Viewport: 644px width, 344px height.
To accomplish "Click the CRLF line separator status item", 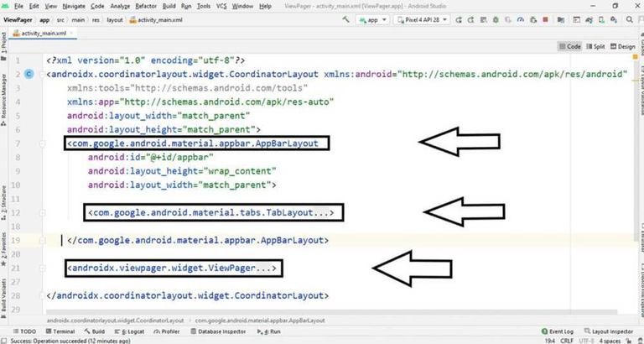I will [x=568, y=341].
